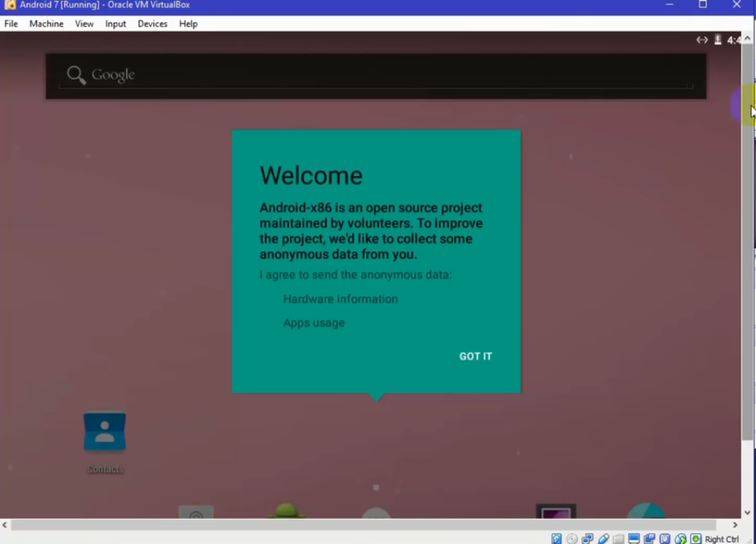Click the shared folders status icon

pyautogui.click(x=618, y=539)
